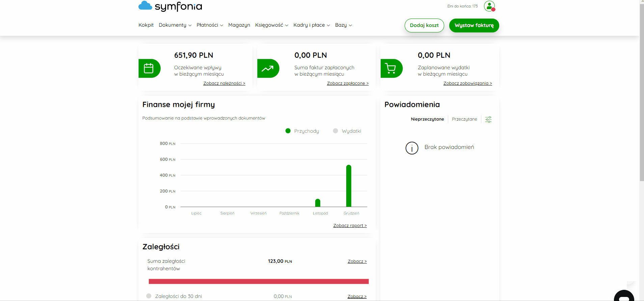Image resolution: width=644 pixels, height=301 pixels.
Task: Open the Magazyn section
Action: pyautogui.click(x=239, y=25)
